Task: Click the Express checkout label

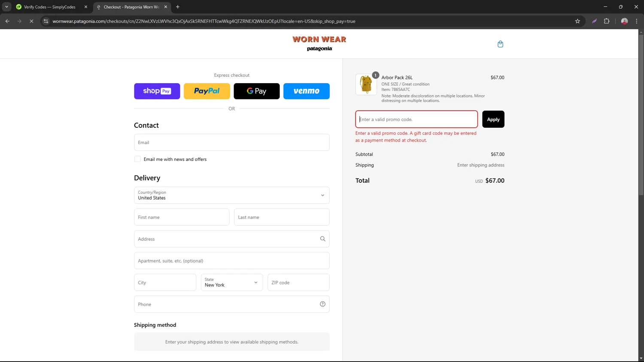Action: (x=232, y=75)
